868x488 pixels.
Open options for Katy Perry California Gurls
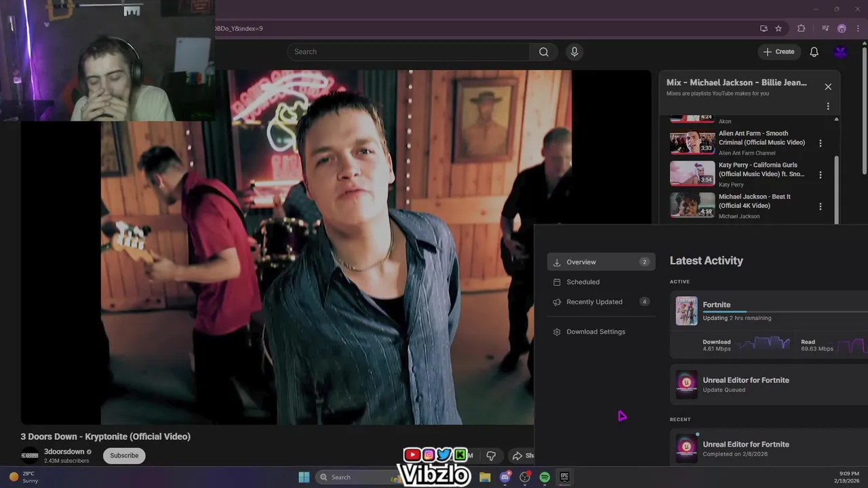821,175
